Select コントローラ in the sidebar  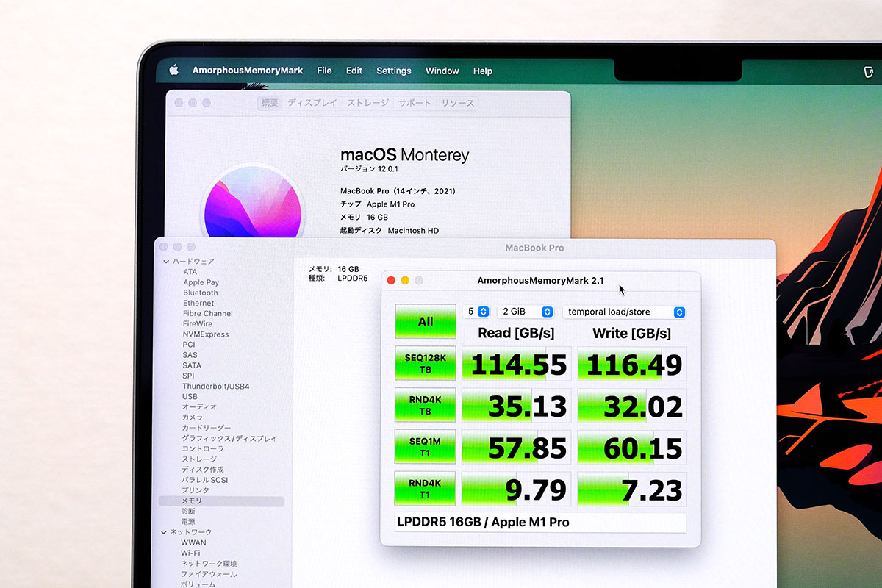coord(204,448)
